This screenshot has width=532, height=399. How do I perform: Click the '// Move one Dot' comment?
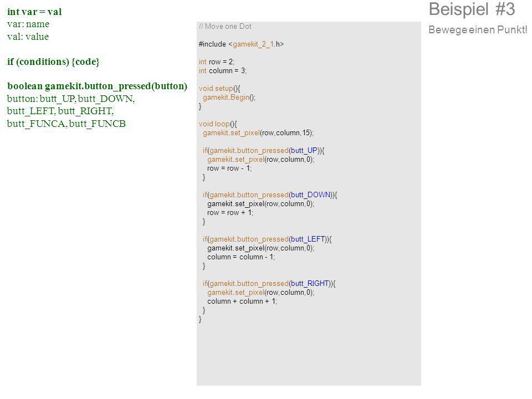point(225,27)
